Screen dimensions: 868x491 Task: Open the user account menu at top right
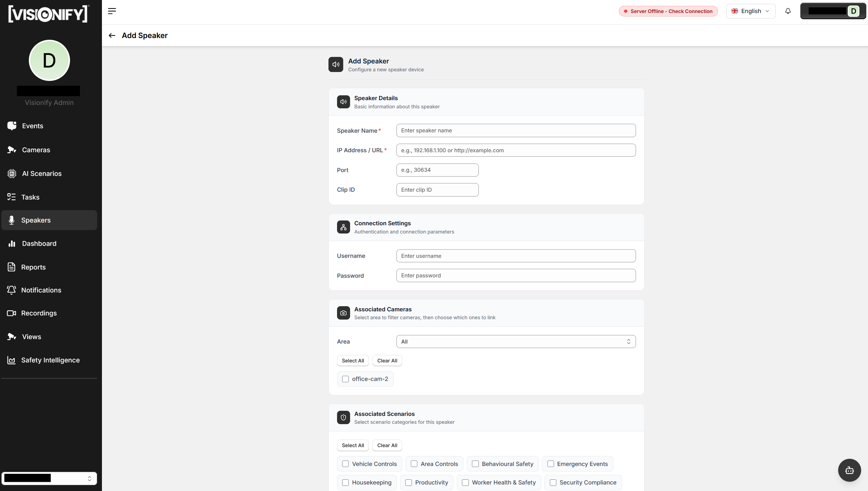[x=833, y=11]
